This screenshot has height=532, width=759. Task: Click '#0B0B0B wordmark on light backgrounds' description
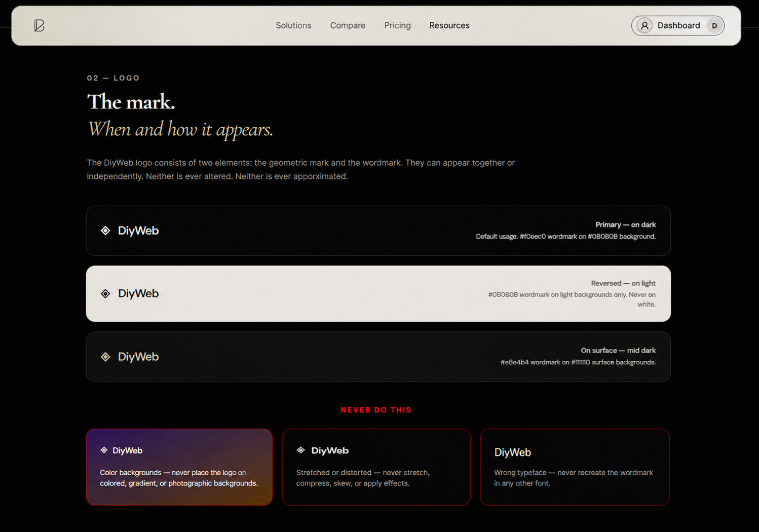pyautogui.click(x=572, y=299)
